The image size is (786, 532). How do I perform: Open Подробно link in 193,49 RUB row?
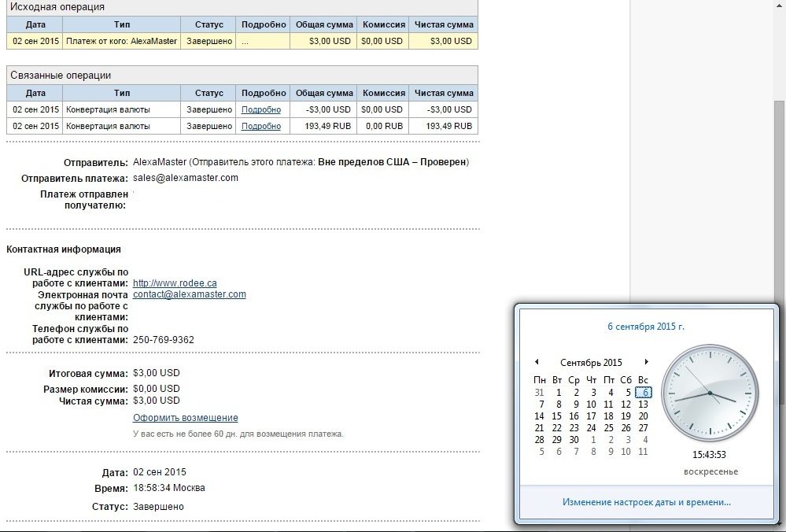point(260,126)
